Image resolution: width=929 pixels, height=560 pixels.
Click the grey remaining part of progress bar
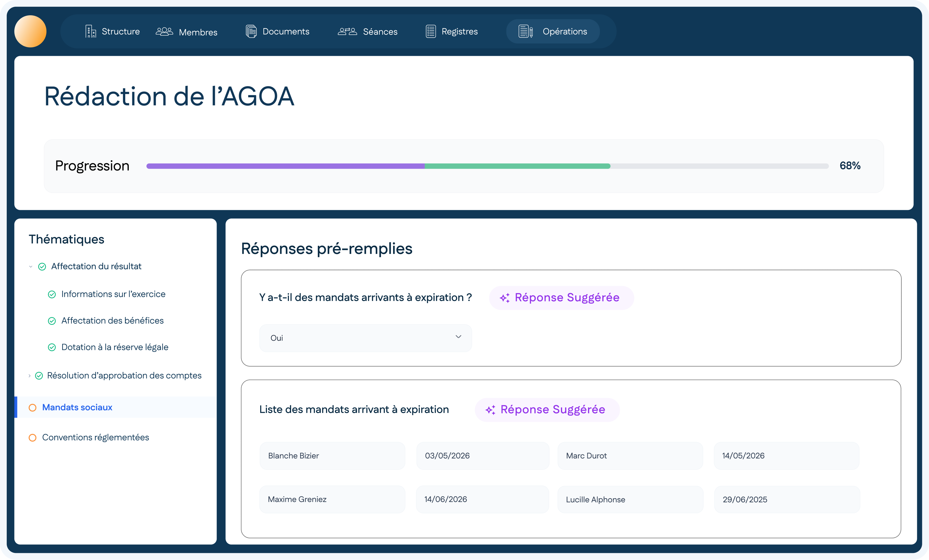coord(719,166)
